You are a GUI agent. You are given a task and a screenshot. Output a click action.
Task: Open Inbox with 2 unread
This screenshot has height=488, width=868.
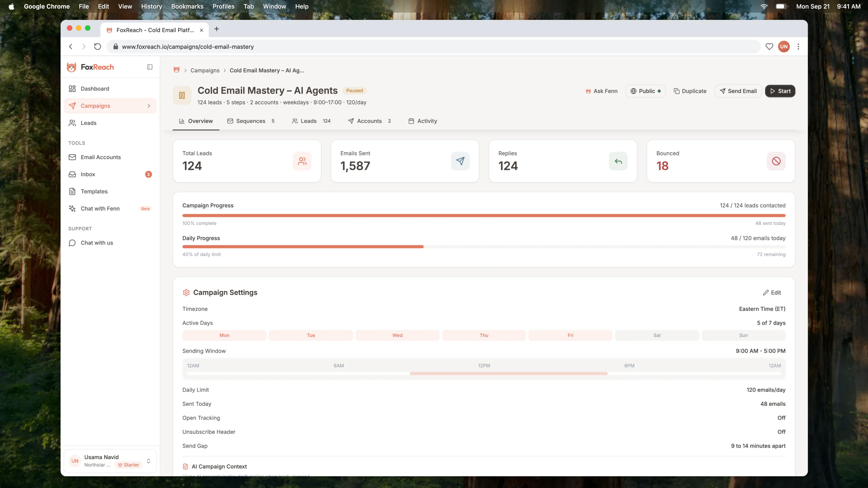point(110,174)
